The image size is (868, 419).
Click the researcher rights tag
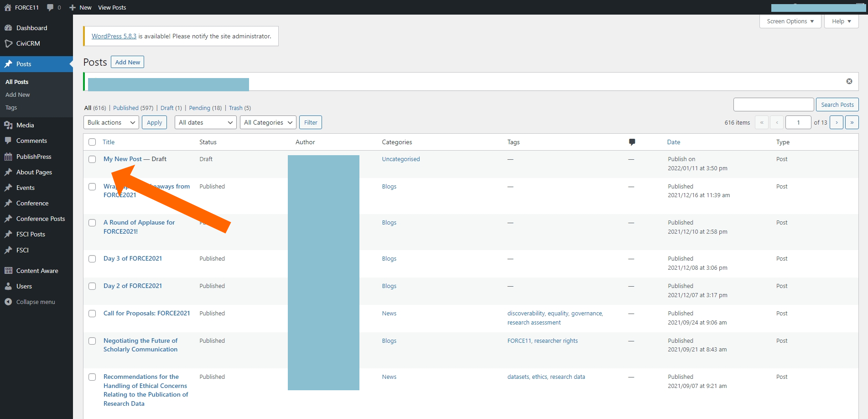(x=556, y=340)
